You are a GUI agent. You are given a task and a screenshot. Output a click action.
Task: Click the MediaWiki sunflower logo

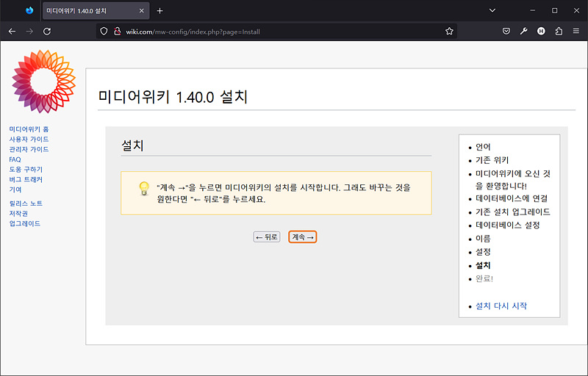44,82
